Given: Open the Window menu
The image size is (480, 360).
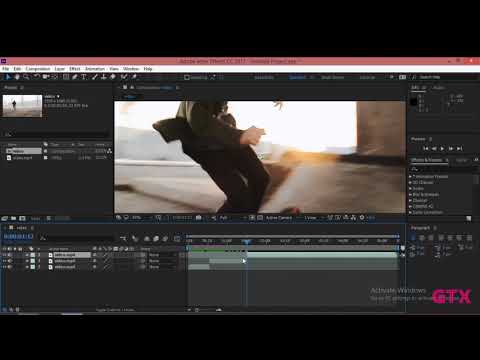Looking at the screenshot, I should [131, 69].
